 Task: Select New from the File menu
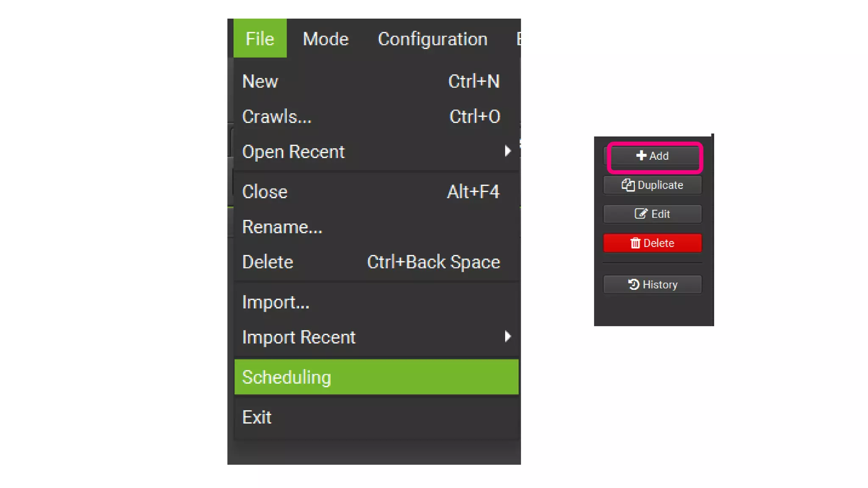click(260, 81)
